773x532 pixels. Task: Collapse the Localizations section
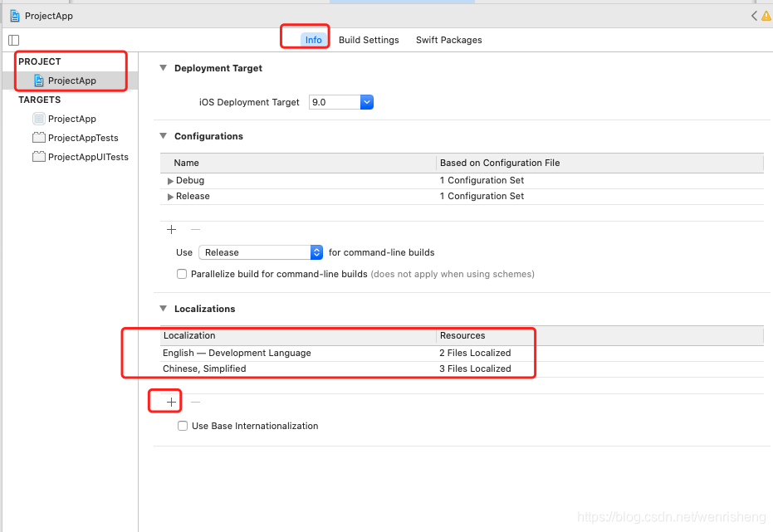point(164,309)
